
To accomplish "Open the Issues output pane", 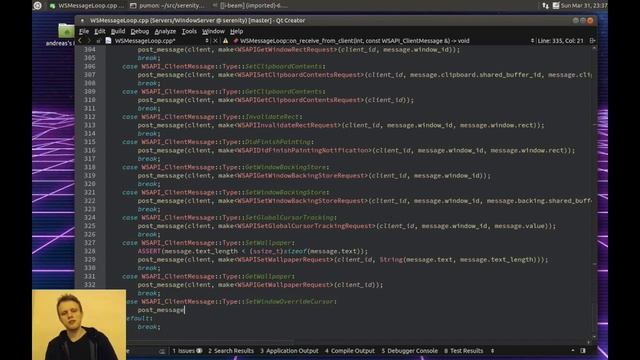I will (x=187, y=351).
